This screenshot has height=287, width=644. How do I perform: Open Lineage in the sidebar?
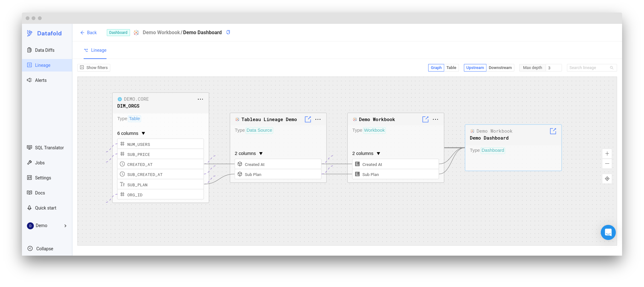pos(47,65)
